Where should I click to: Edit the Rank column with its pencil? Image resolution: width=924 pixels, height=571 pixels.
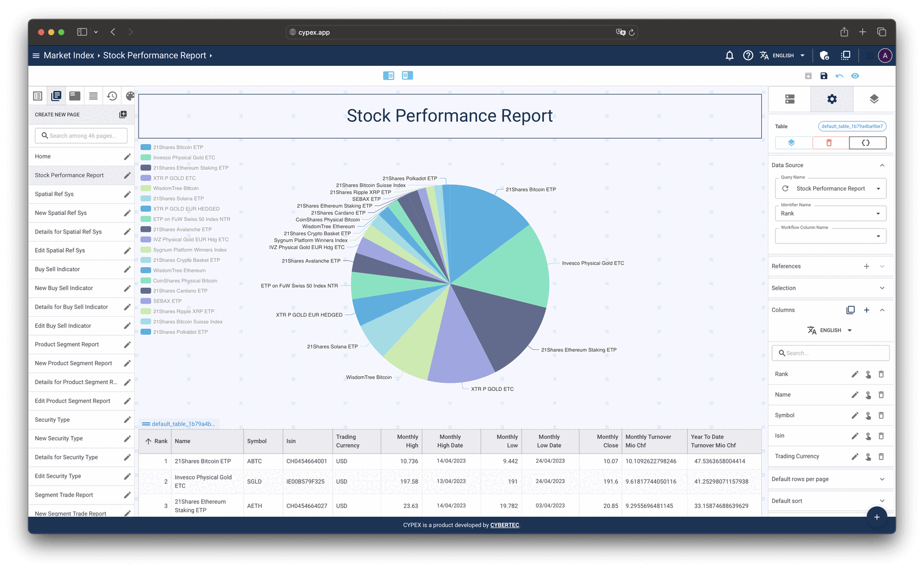[855, 375]
